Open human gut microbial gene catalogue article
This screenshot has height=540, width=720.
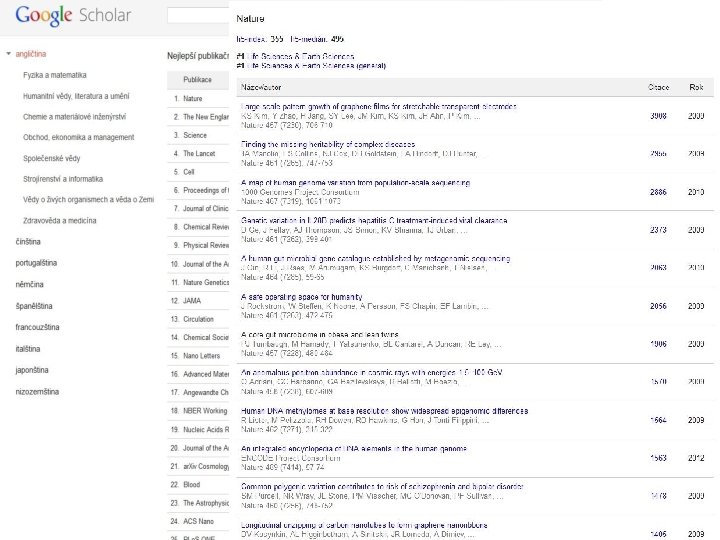376,259
